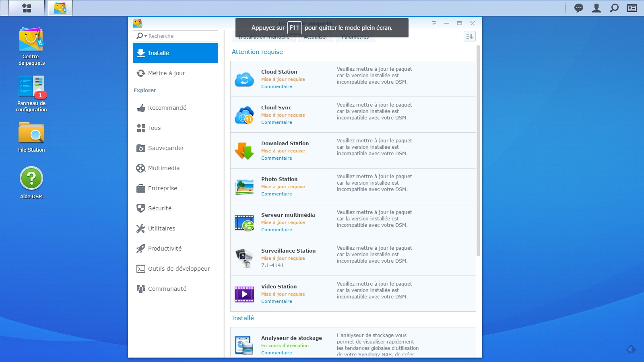Click the Cloud Station package title
This screenshot has height=362, width=644.
click(279, 72)
